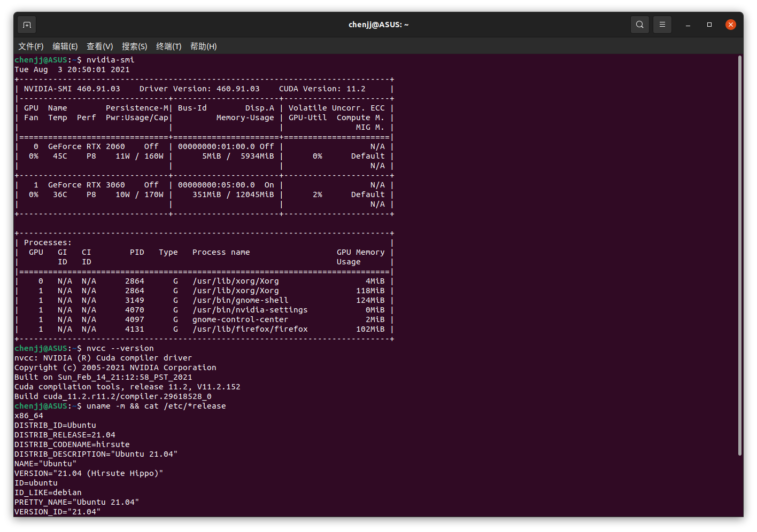Click the bus ID 00000000:01:00.0

(217, 146)
